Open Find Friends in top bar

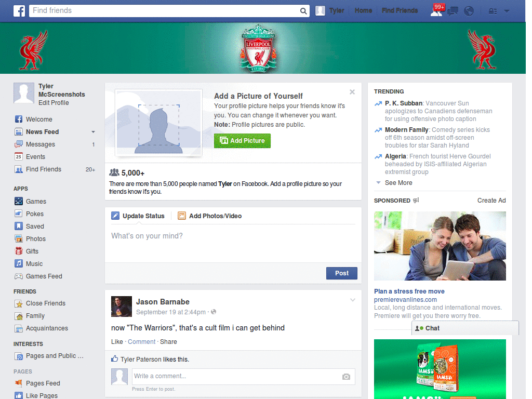(400, 11)
